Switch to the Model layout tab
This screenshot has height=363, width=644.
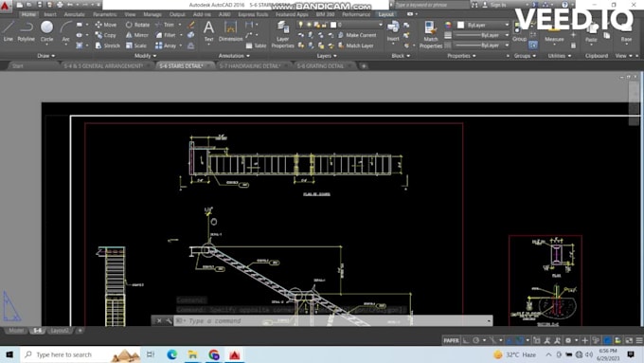pos(16,331)
